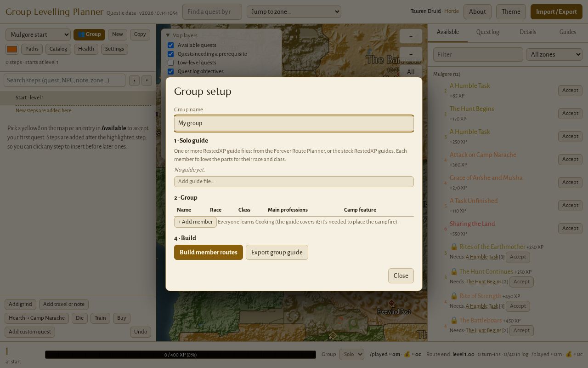Zoom out the map with minus button

pos(411,54)
